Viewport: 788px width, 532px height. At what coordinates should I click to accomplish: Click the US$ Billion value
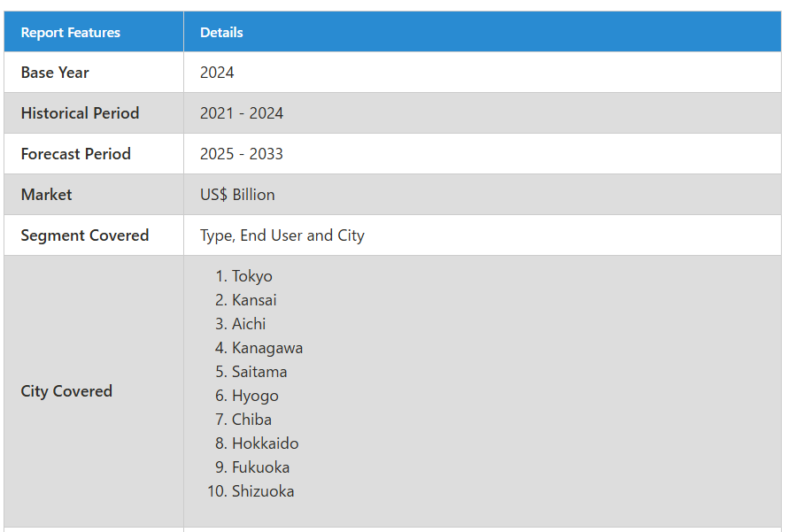[x=237, y=195]
